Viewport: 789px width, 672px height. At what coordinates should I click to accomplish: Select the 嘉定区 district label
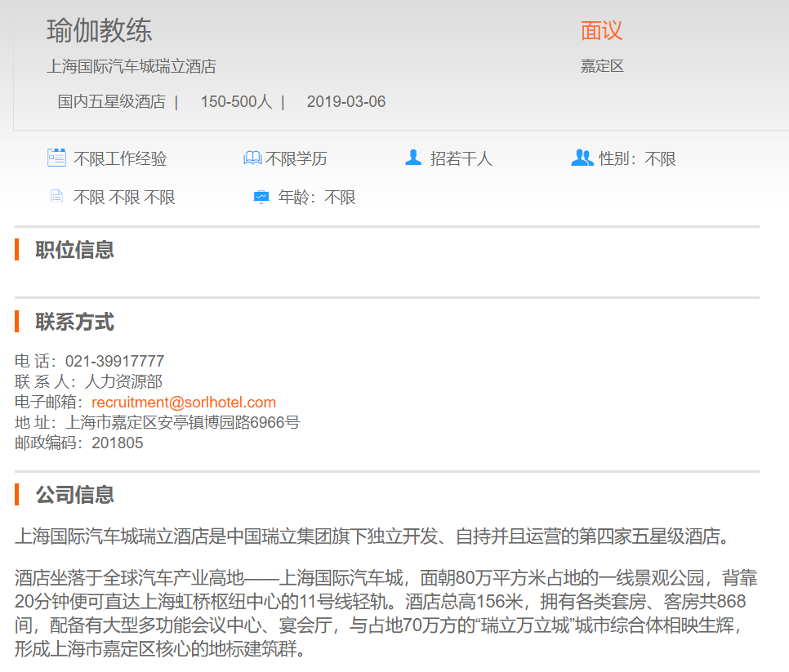[x=602, y=67]
